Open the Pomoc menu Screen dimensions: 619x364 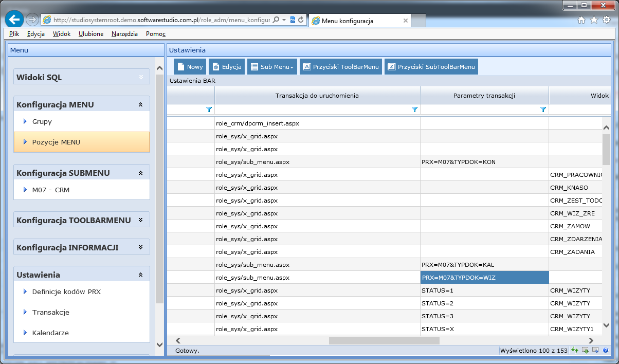pyautogui.click(x=156, y=34)
